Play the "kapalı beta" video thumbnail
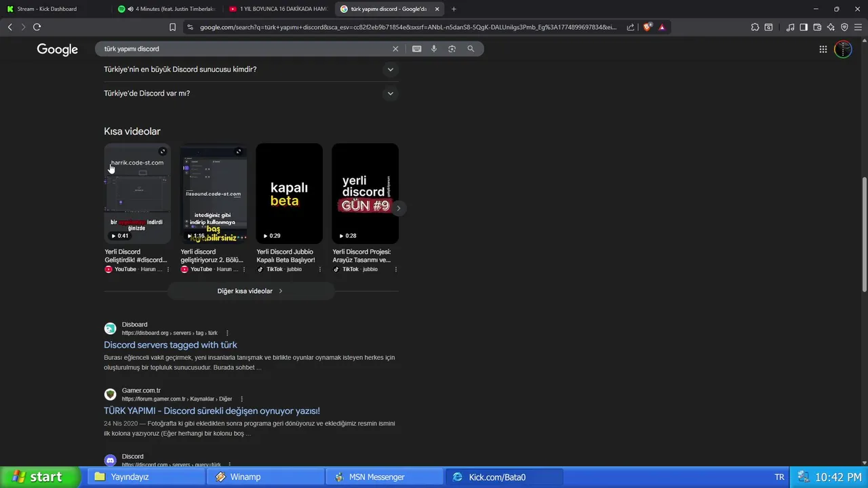 (x=289, y=193)
